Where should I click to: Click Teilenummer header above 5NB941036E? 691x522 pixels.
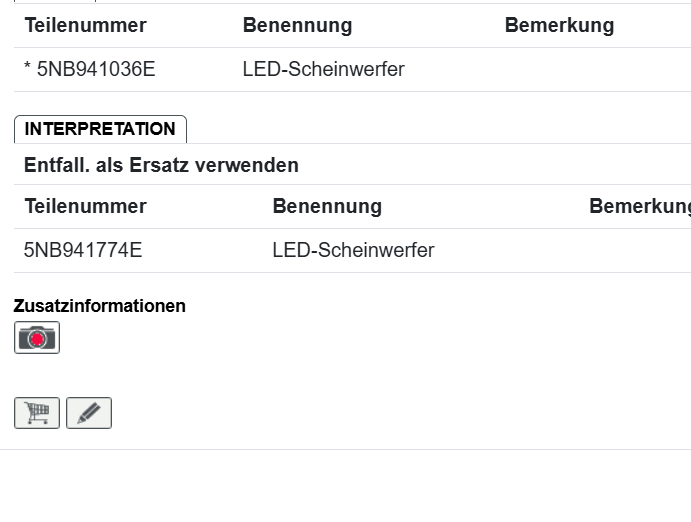85,26
